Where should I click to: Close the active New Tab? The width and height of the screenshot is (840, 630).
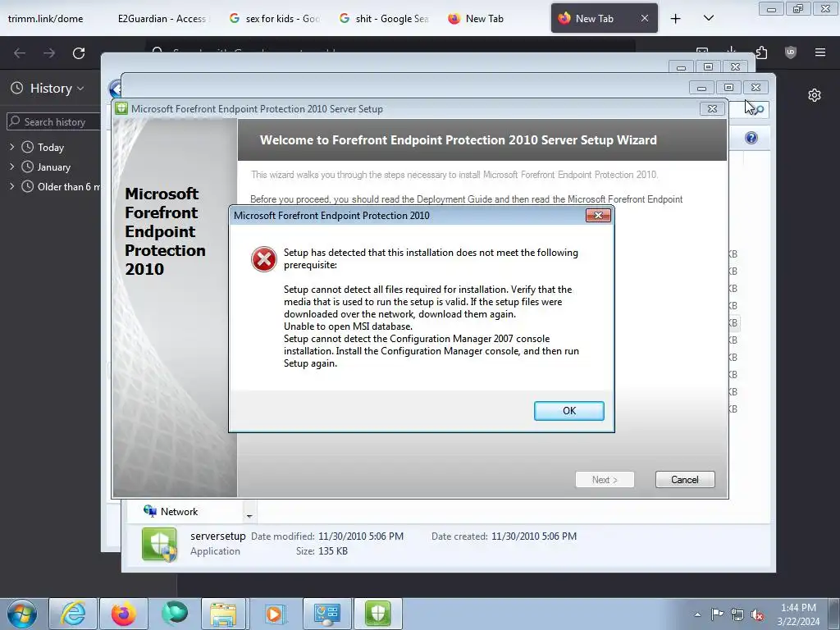(x=645, y=18)
